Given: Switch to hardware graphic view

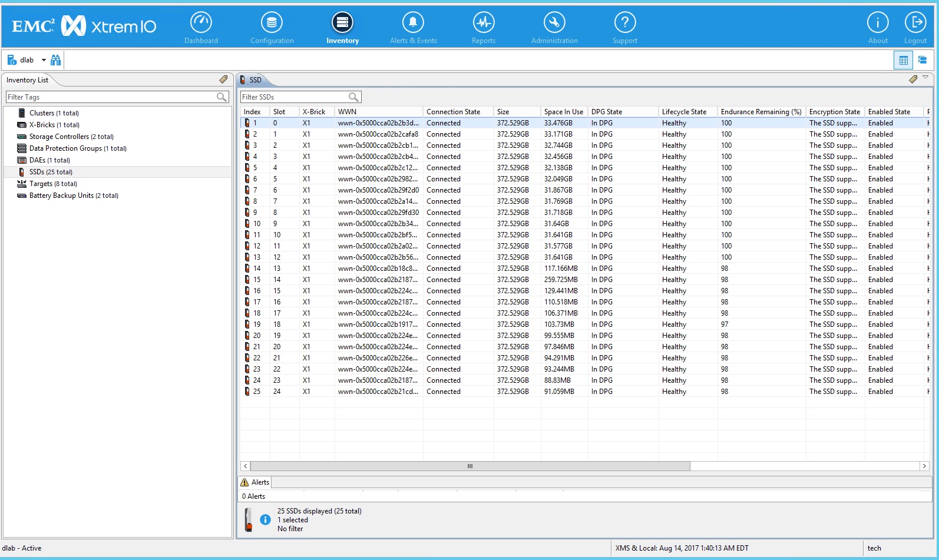Looking at the screenshot, I should tap(922, 60).
